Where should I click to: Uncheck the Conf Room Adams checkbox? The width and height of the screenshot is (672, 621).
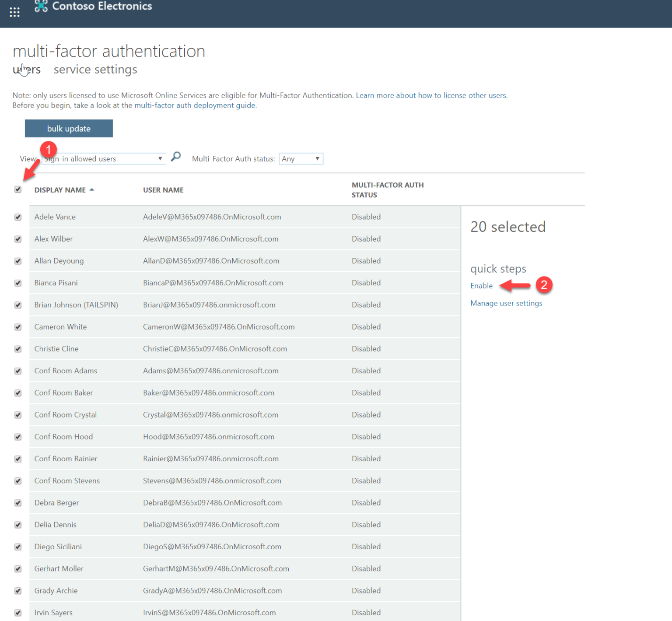click(x=18, y=371)
